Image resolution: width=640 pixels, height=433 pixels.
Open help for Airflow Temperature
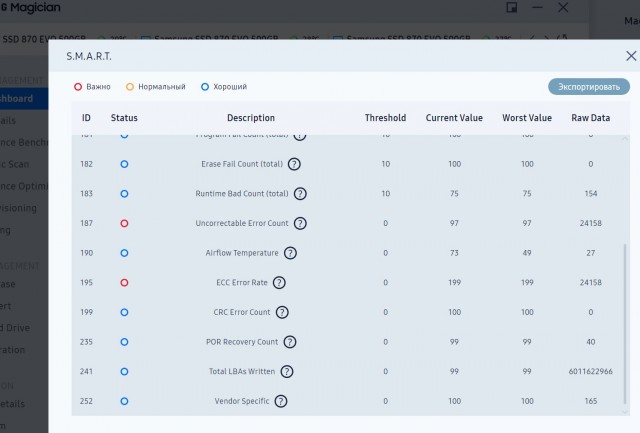(x=290, y=253)
